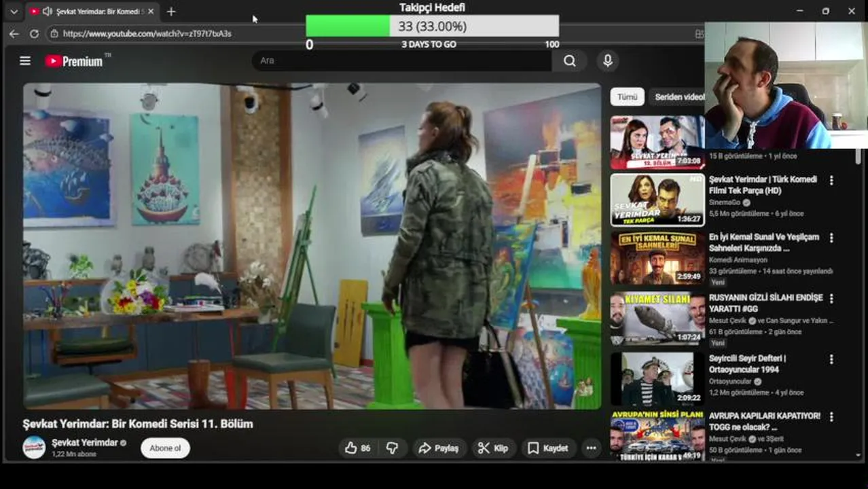
Task: Reload the page with refresh icon
Action: tap(34, 33)
